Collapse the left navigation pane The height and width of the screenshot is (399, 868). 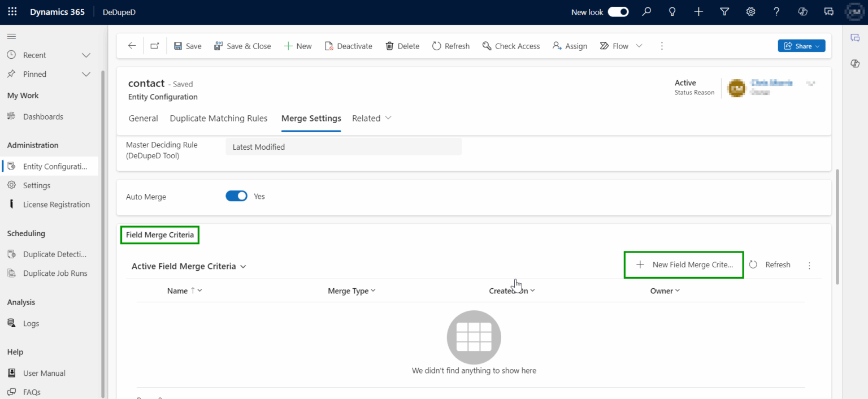tap(11, 36)
